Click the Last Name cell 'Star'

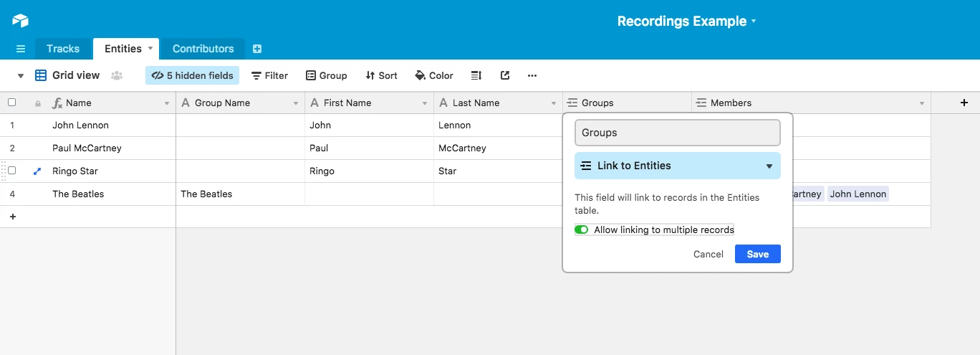tap(499, 171)
